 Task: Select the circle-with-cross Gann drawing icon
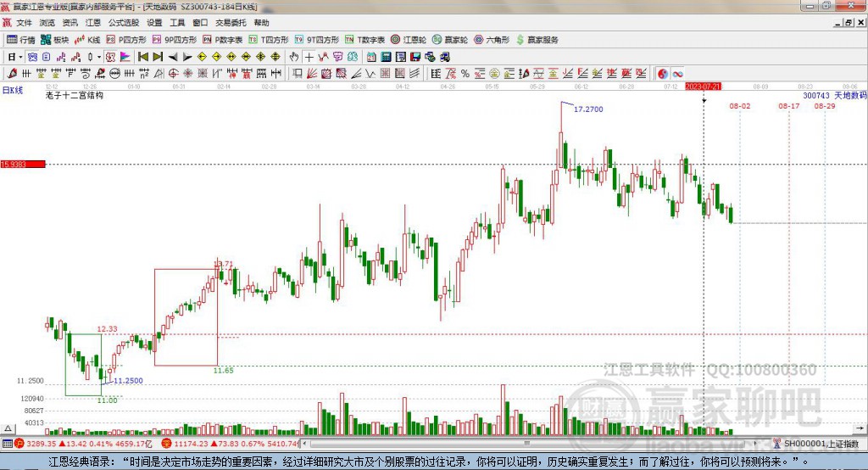pos(173,73)
